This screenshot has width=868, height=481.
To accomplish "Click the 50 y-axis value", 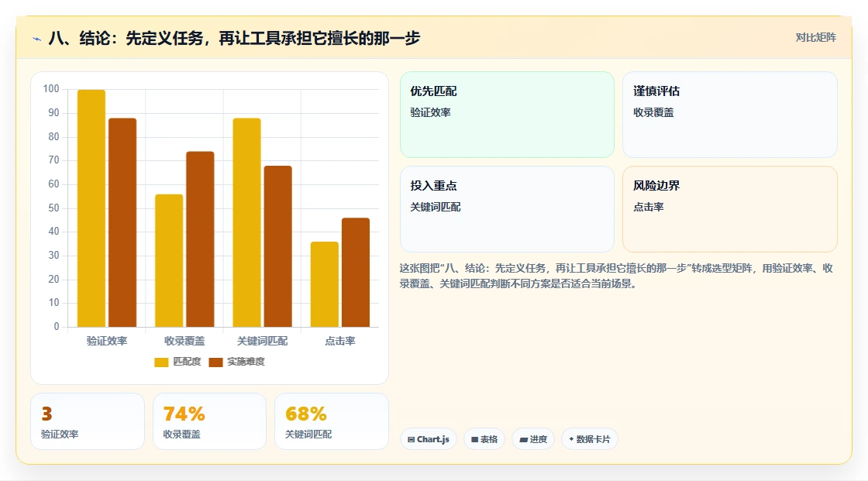I will point(53,208).
